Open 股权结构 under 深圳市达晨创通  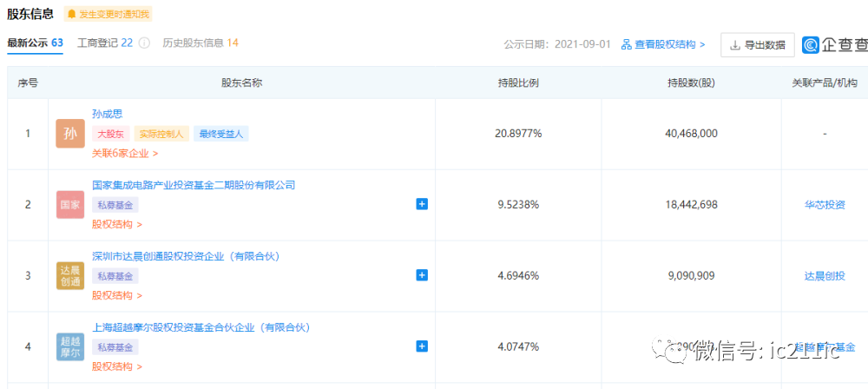click(117, 295)
